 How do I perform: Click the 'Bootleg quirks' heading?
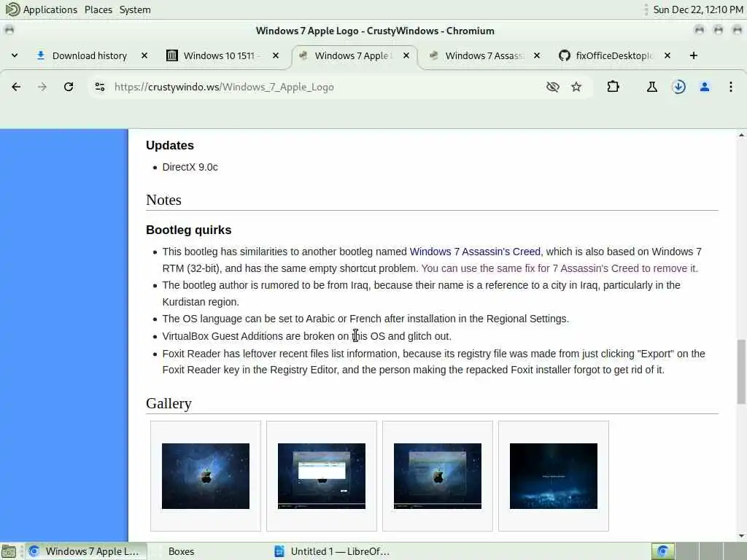coord(189,230)
